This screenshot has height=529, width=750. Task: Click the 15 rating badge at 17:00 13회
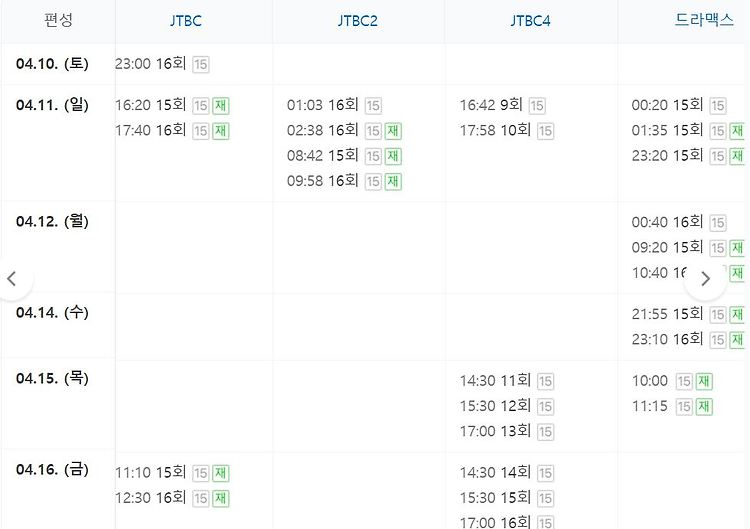click(545, 432)
